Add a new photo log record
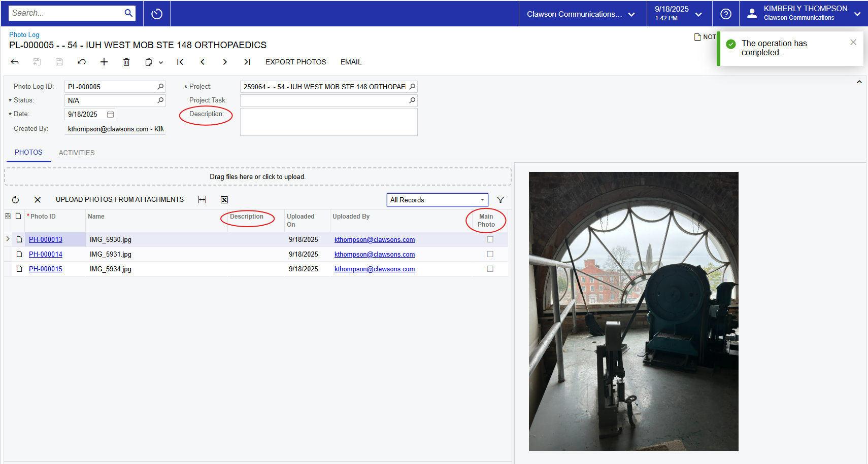Screen dimensions: 868x464 [x=104, y=62]
